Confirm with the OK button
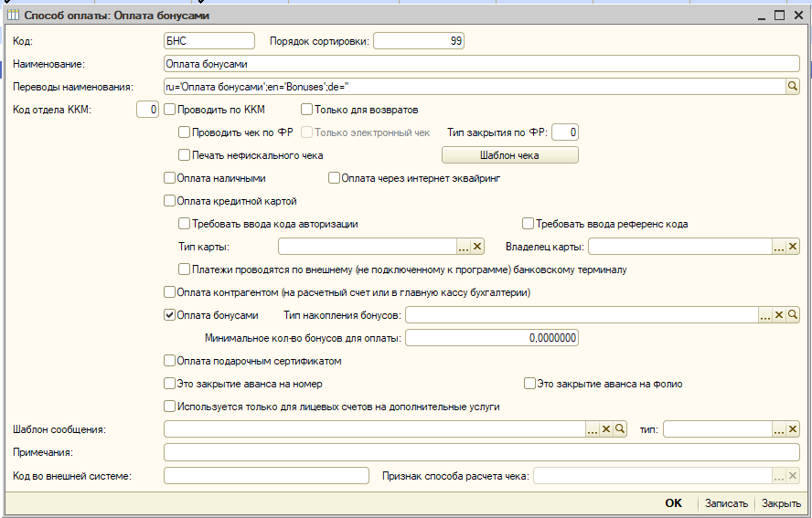Screen dimensions: 812x518 [x=673, y=503]
